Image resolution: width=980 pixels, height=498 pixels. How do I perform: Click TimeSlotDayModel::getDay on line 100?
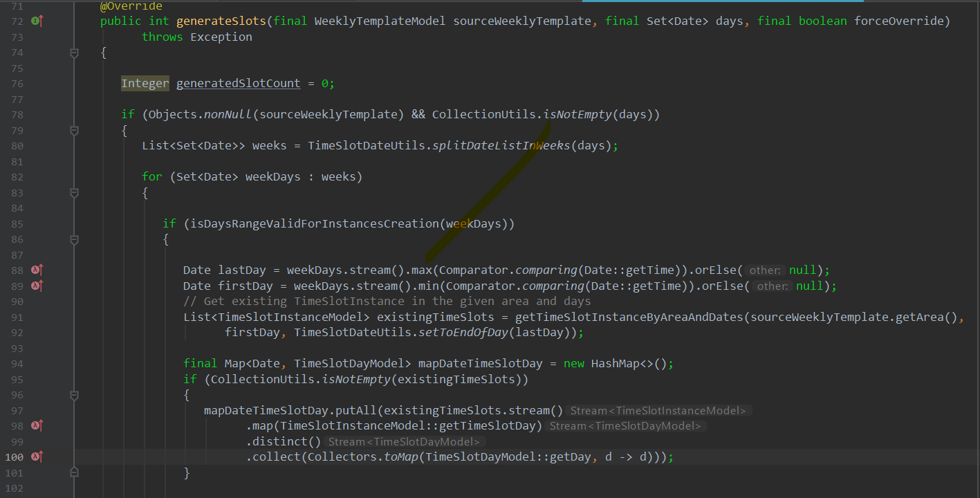(508, 457)
